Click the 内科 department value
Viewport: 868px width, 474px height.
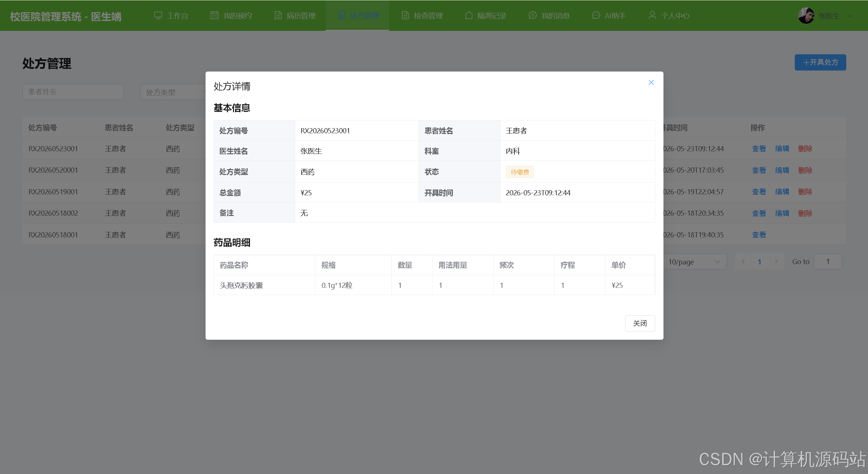click(513, 151)
